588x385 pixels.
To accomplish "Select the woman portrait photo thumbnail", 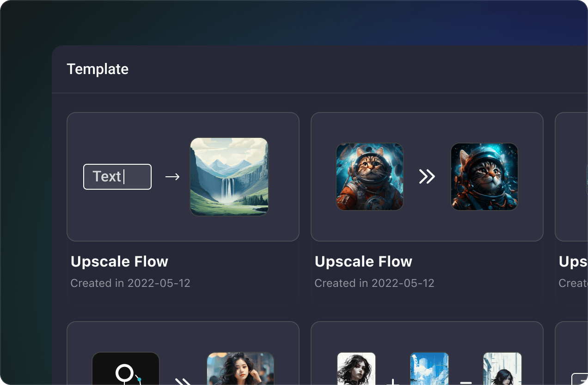I will point(240,368).
